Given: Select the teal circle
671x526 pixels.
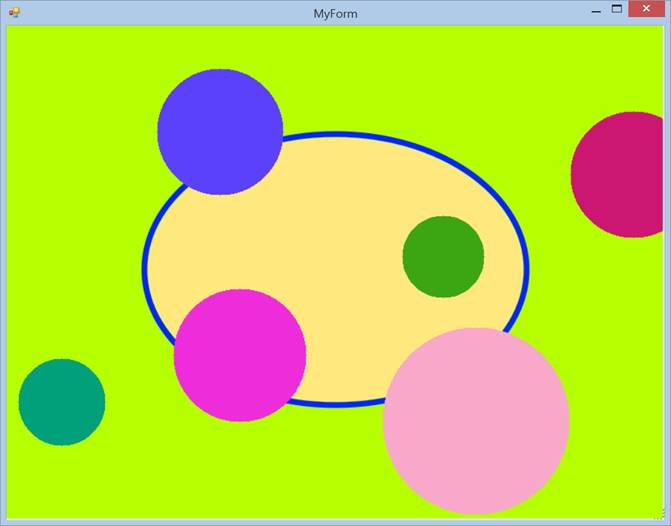Looking at the screenshot, I should [62, 402].
